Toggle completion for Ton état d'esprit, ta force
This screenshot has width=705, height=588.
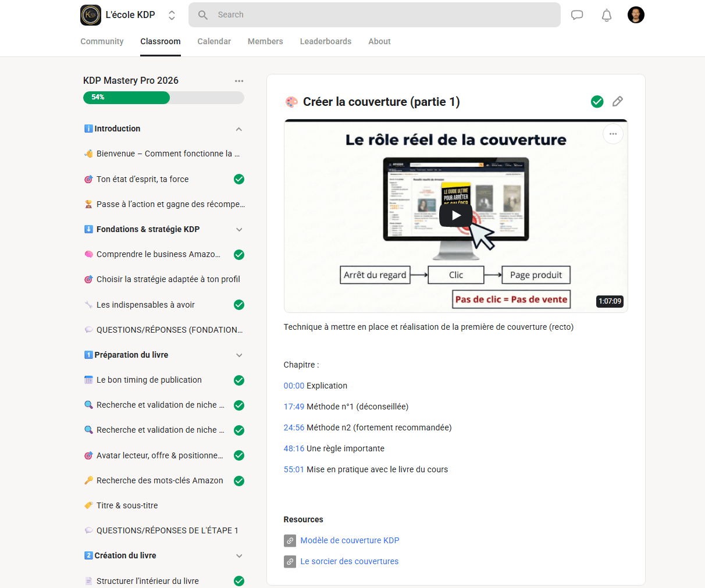[x=239, y=179]
